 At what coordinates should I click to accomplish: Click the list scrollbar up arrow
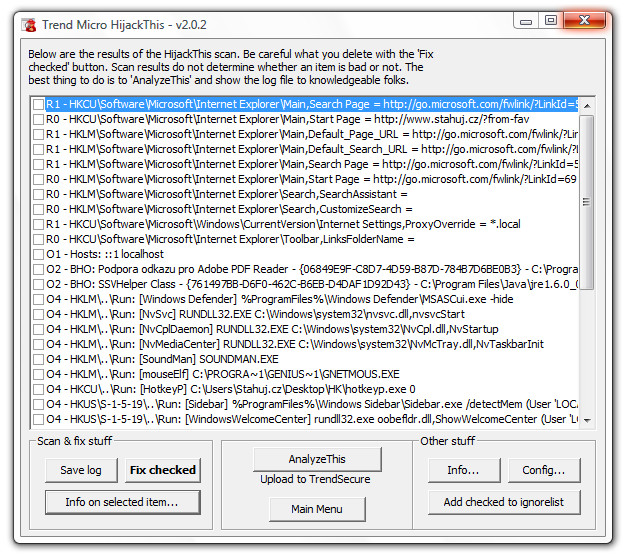coord(587,106)
